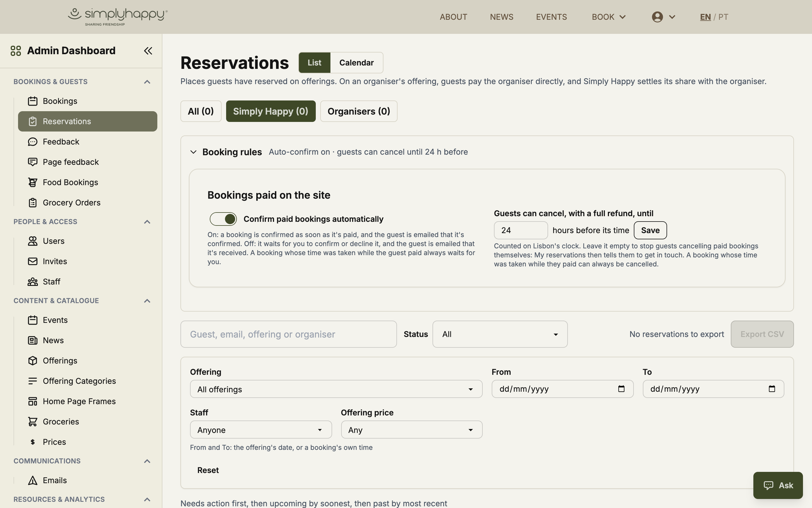Click the Offerings box icon
Image resolution: width=812 pixels, height=508 pixels.
(x=32, y=360)
